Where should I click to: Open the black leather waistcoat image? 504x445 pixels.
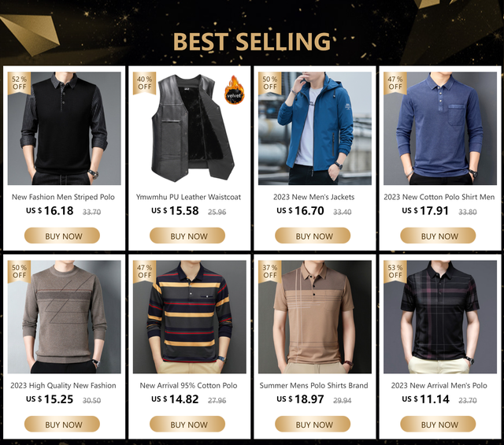[190, 128]
